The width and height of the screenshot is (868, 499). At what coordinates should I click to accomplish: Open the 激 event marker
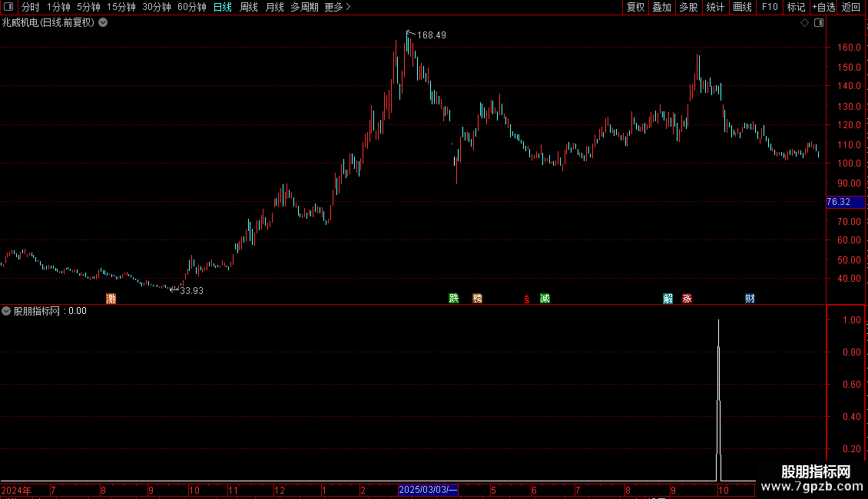click(111, 299)
